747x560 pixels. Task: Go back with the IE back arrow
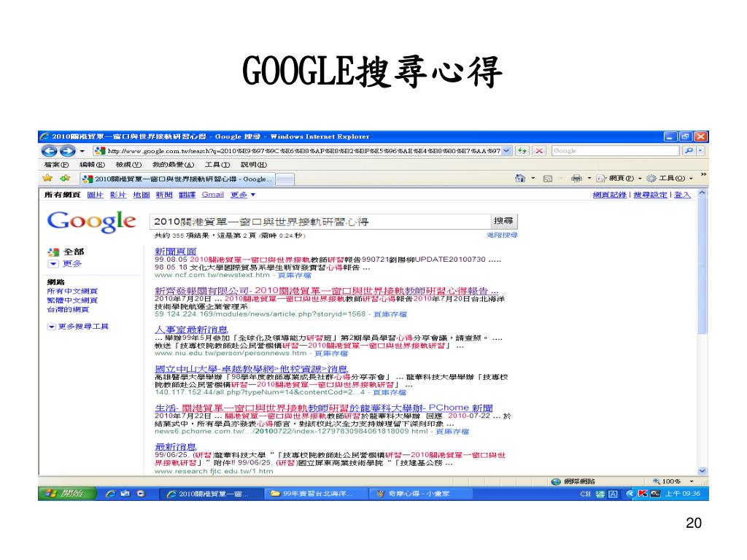click(49, 151)
